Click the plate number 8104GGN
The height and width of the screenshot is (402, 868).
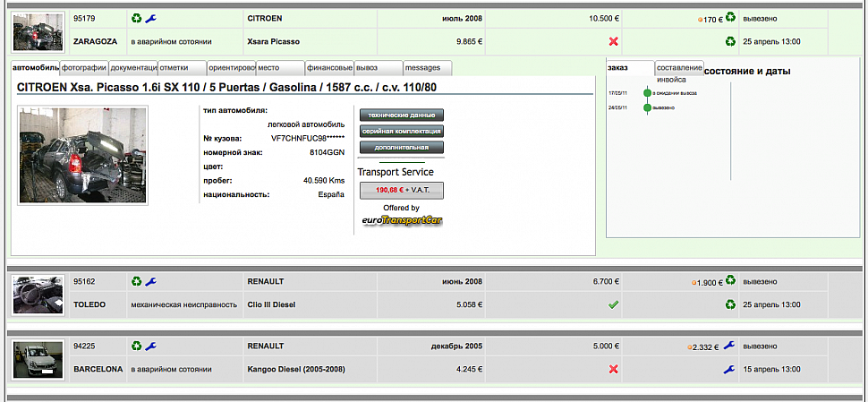coord(328,152)
